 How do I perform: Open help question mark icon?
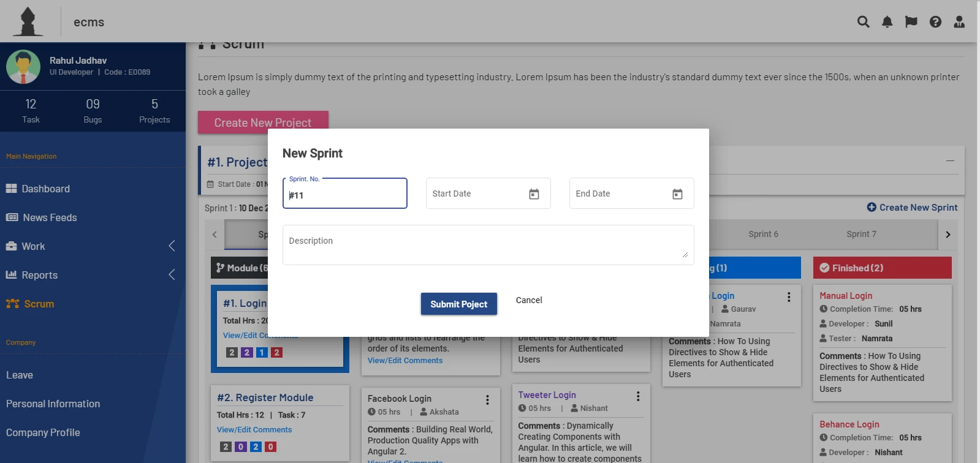click(x=935, y=22)
